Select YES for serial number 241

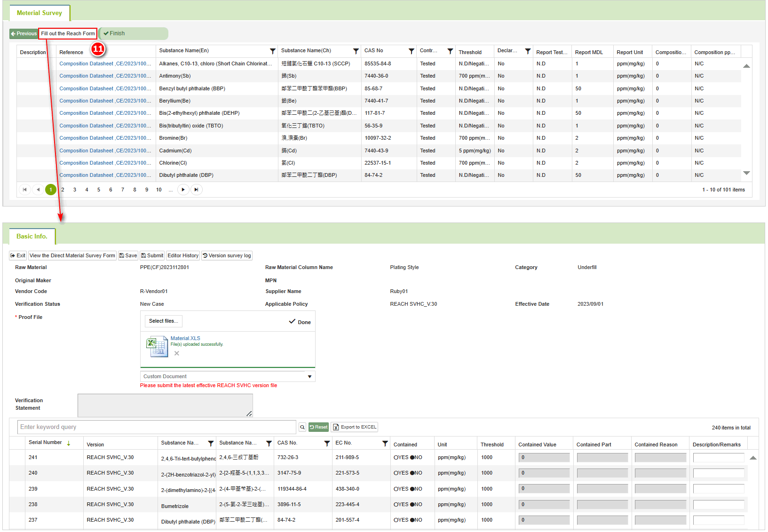click(396, 458)
